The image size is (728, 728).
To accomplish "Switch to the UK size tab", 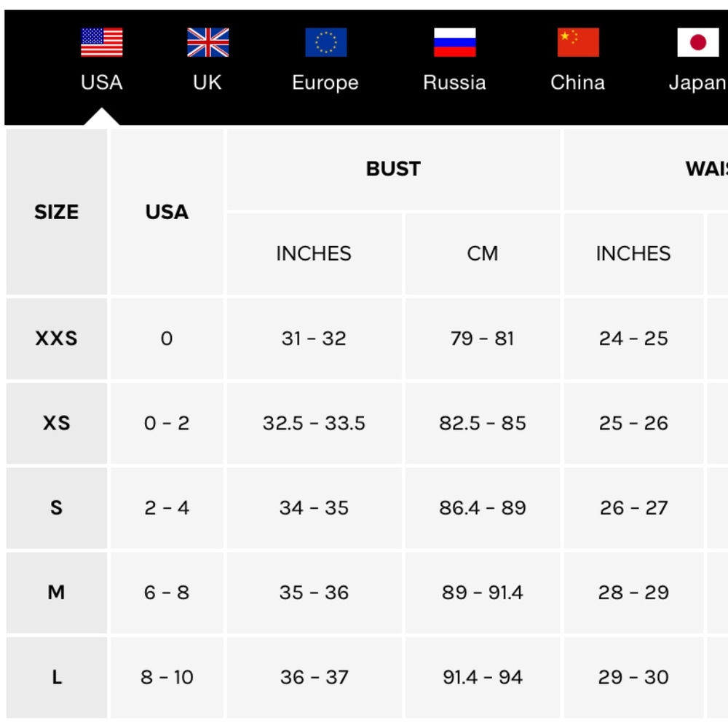I will click(x=207, y=82).
